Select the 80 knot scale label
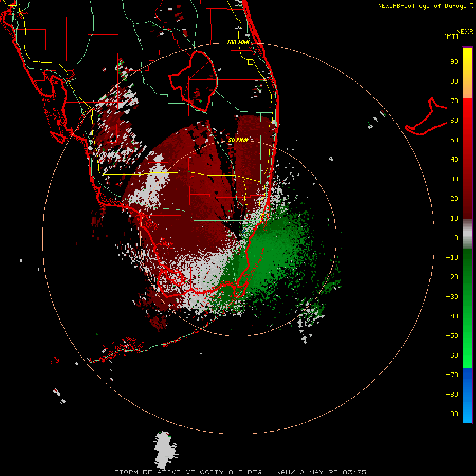The width and height of the screenshot is (476, 476). (x=454, y=81)
